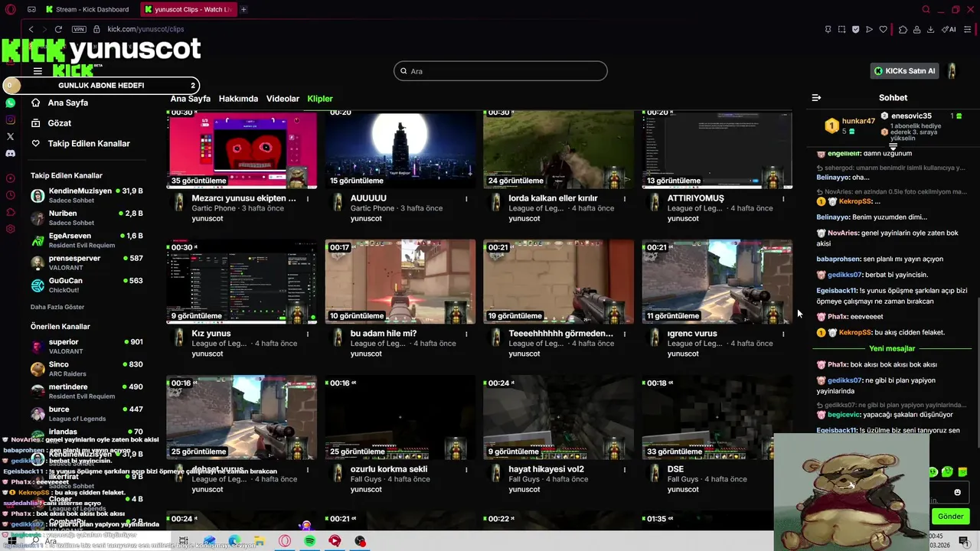Screen dimensions: 980x551
Task: Open mertindere recommended channel
Action: click(87, 391)
